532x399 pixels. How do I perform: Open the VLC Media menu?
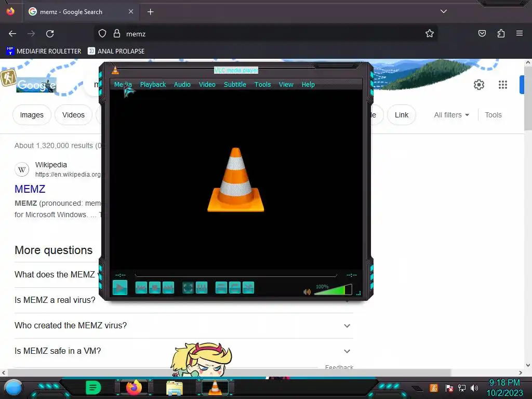123,85
